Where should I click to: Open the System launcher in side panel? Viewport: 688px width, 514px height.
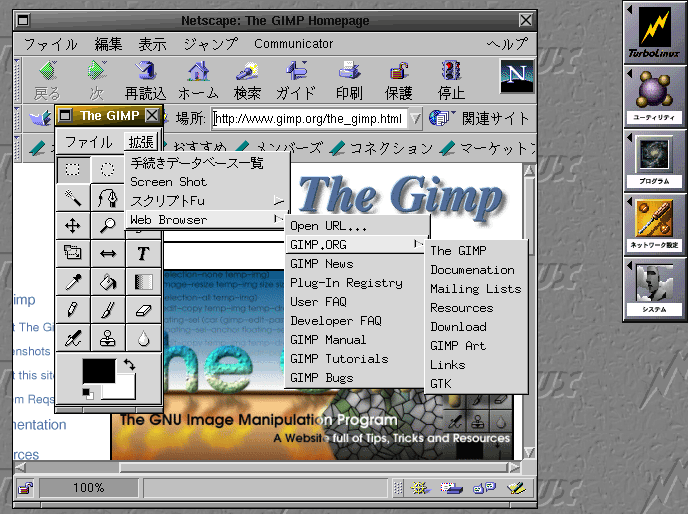tap(654, 289)
